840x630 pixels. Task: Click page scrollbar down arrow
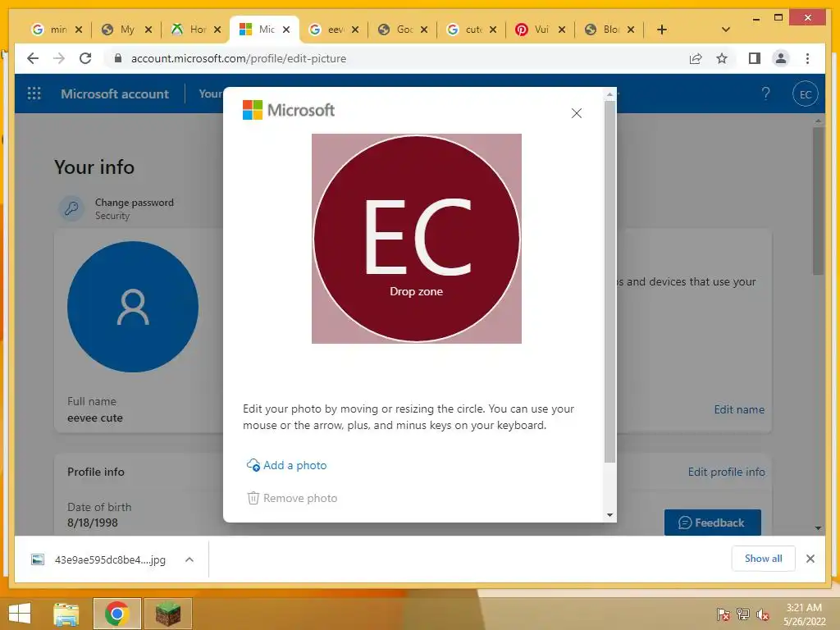pos(818,528)
